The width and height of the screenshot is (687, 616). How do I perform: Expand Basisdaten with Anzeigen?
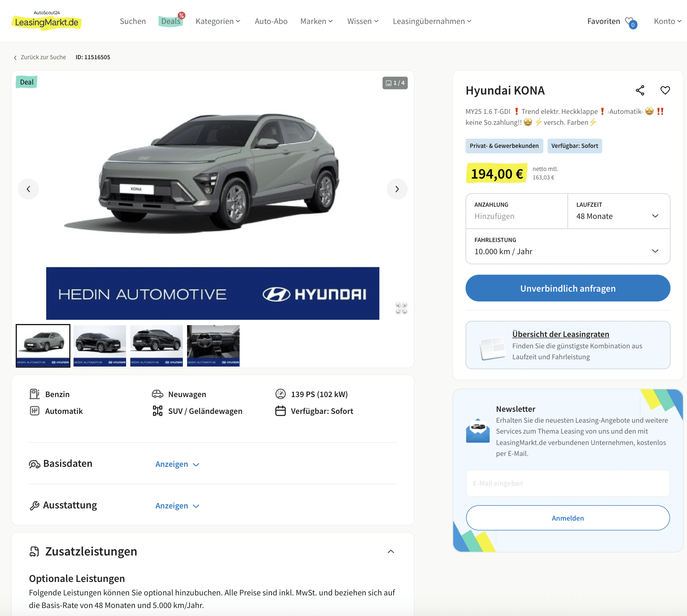[x=177, y=464]
